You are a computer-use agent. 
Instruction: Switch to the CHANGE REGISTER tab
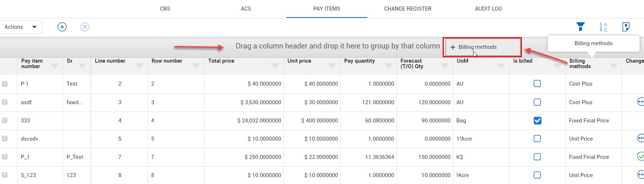pos(407,9)
